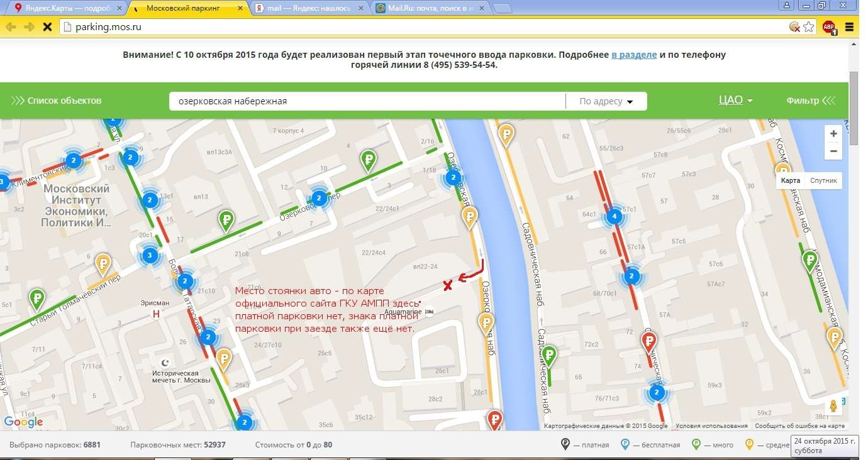Click the browser bookmark star icon

tap(809, 27)
